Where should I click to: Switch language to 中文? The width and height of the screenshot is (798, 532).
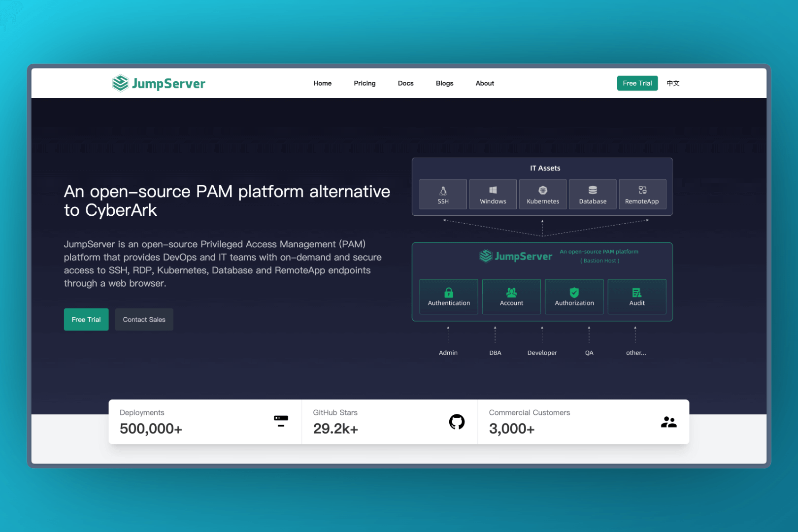tap(673, 83)
